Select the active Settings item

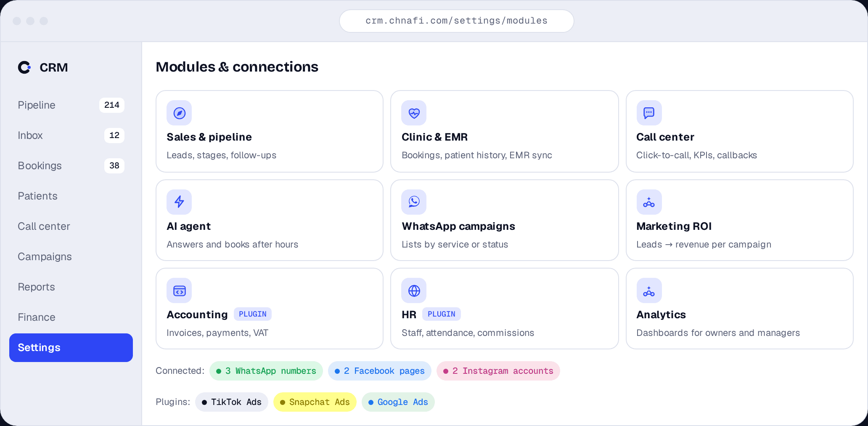71,348
